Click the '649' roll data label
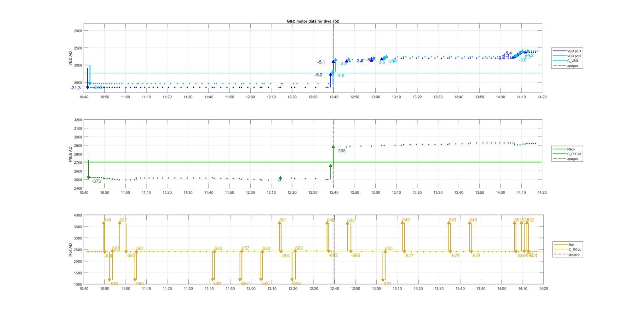Image resolution: width=644 pixels, height=319 pixels. 108,220
